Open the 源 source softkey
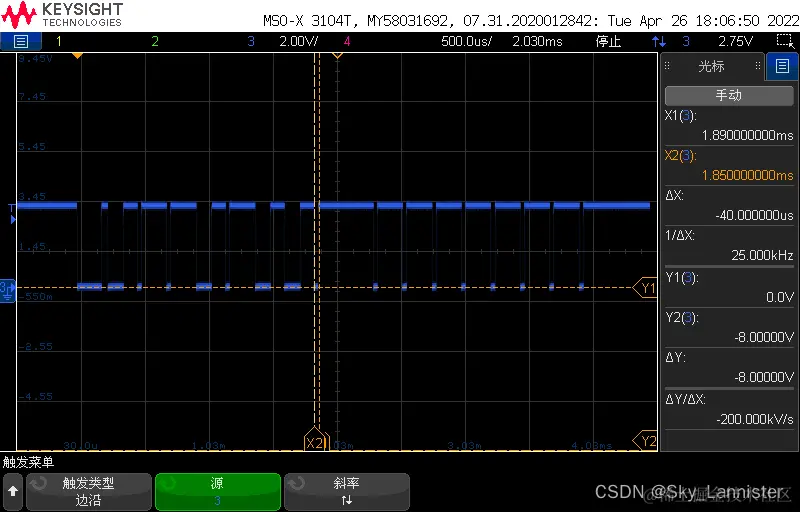Image resolution: width=800 pixels, height=512 pixels. 217,491
